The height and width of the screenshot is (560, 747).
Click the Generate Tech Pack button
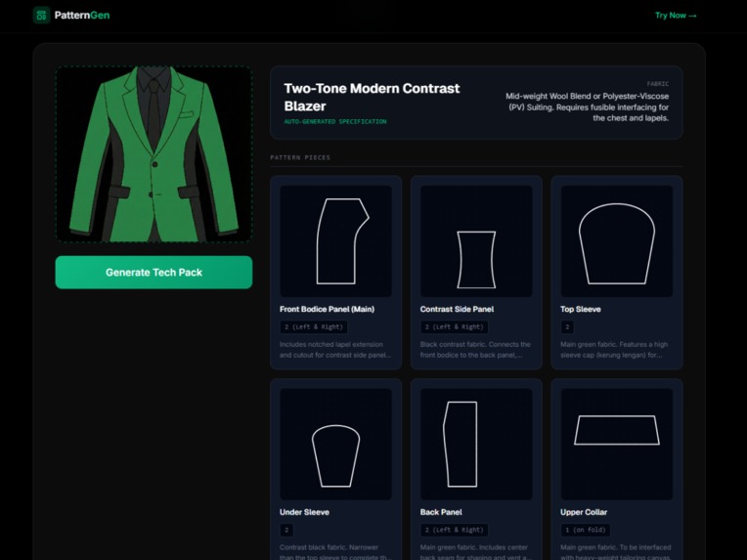(x=154, y=273)
